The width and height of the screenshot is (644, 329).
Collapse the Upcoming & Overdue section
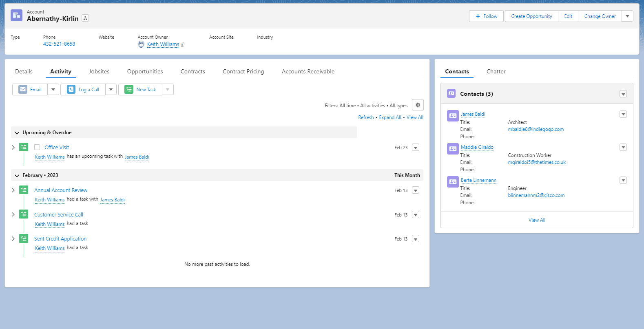point(17,133)
